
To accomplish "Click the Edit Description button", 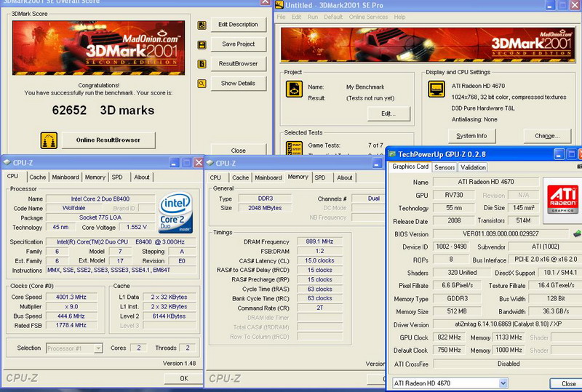I will [x=239, y=25].
